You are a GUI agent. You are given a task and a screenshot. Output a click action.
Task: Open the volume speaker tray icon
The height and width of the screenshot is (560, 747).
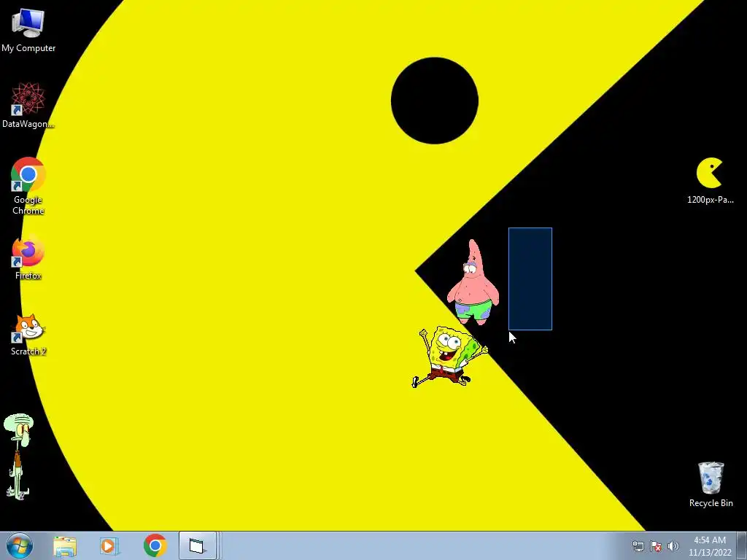point(673,546)
